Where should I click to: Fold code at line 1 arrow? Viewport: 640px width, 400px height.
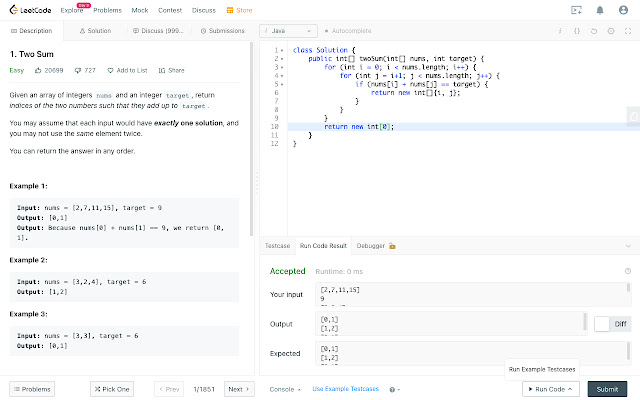(x=282, y=50)
